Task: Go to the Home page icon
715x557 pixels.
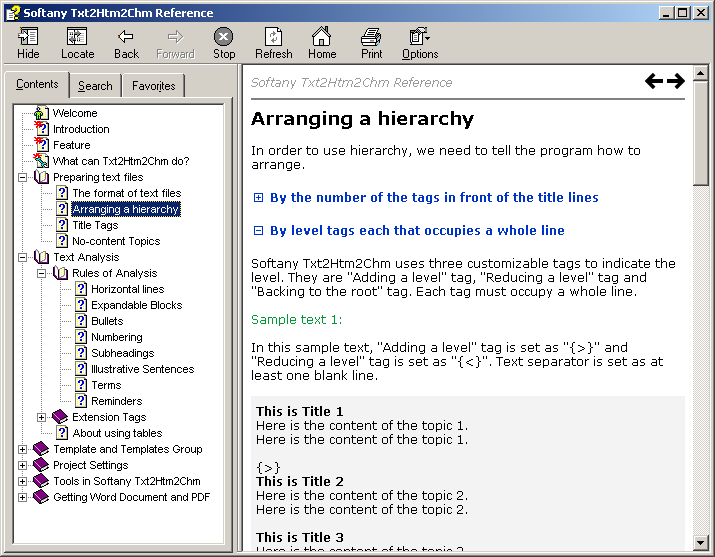Action: (x=322, y=43)
